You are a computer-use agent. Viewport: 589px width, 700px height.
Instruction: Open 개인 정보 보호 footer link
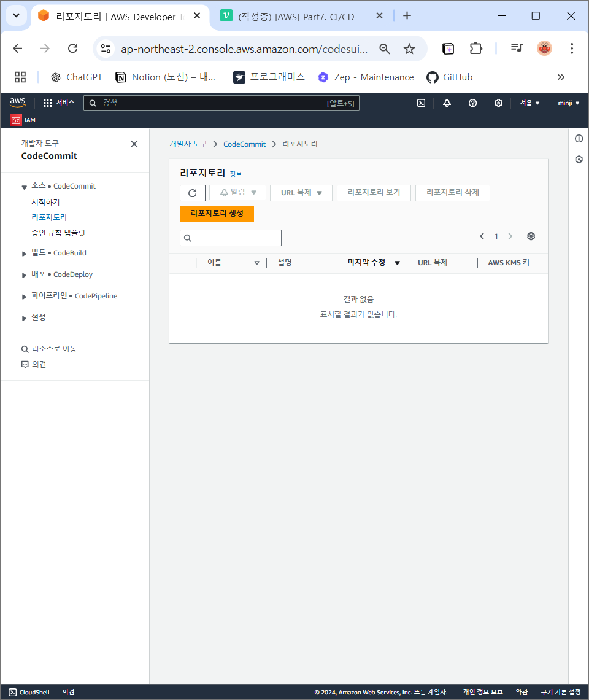[483, 692]
